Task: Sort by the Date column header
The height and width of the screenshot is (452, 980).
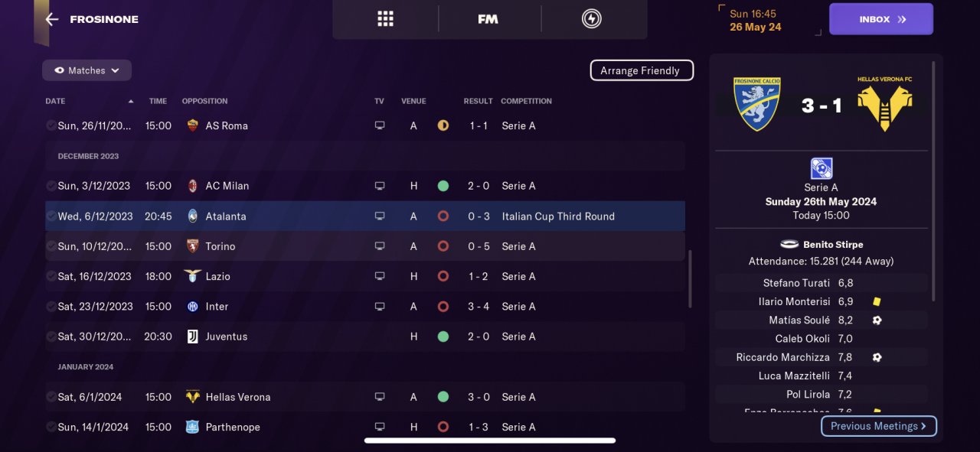Action: (55, 101)
